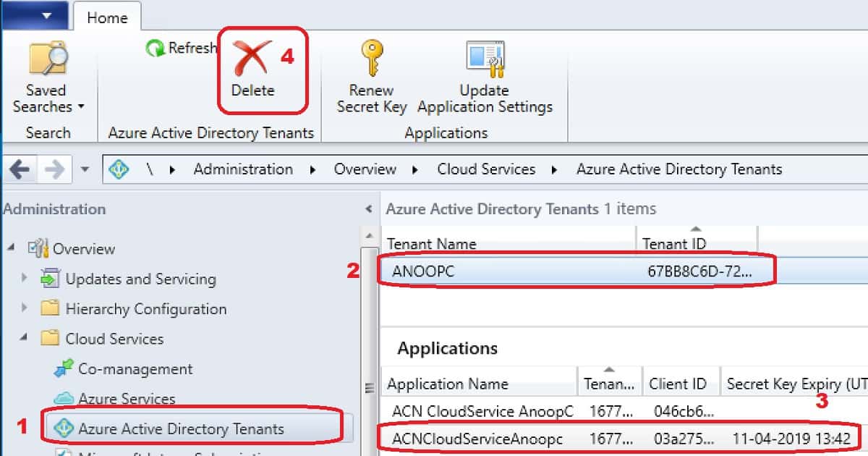Sort by the Secret Key Expiry column

pos(794,384)
